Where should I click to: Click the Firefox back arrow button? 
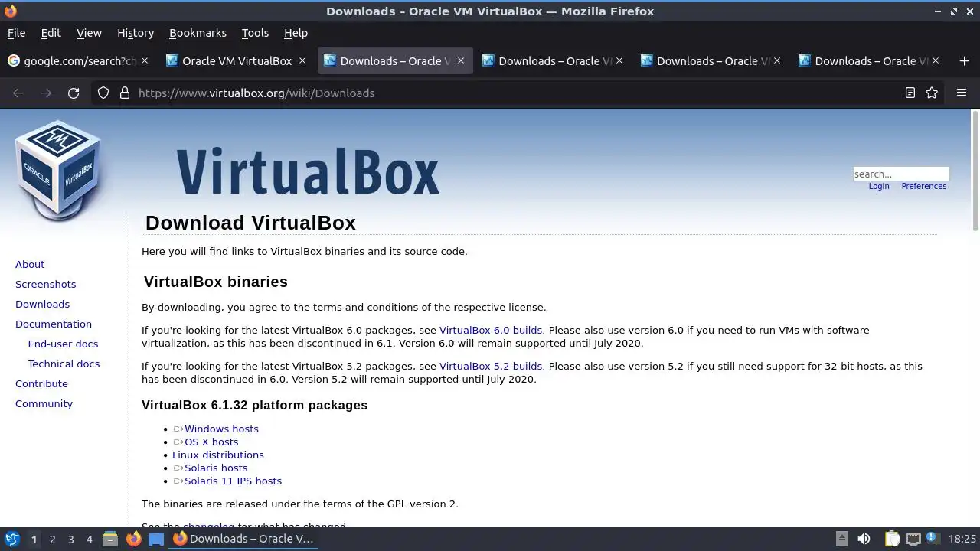coord(18,93)
